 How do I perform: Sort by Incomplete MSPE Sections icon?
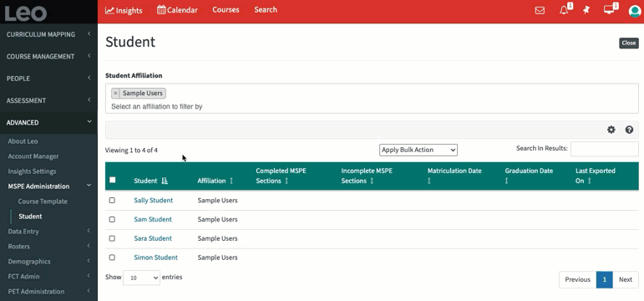pos(372,181)
